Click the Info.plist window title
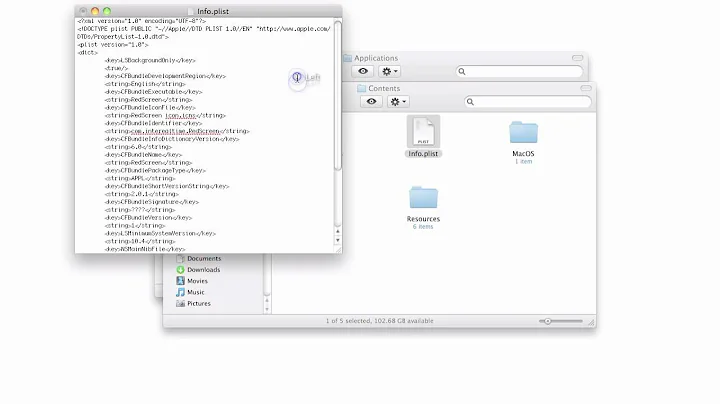This screenshot has height=404, width=720. (x=213, y=11)
